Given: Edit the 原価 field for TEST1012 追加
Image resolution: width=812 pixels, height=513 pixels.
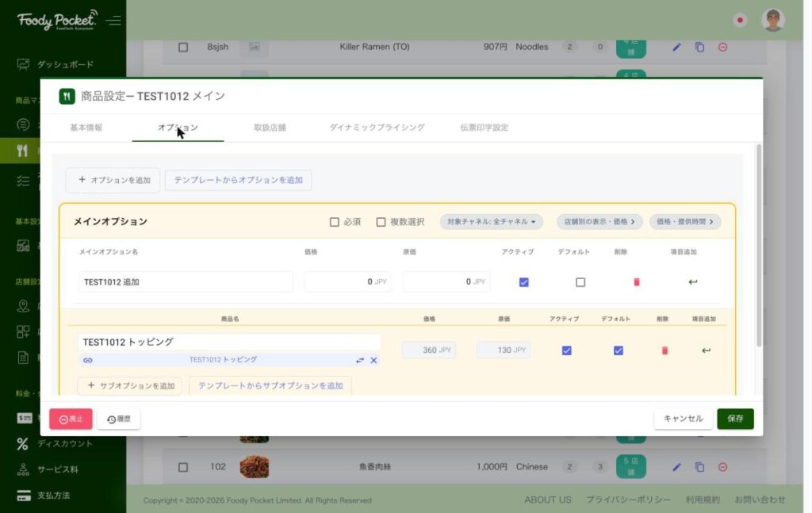Looking at the screenshot, I should coord(446,282).
